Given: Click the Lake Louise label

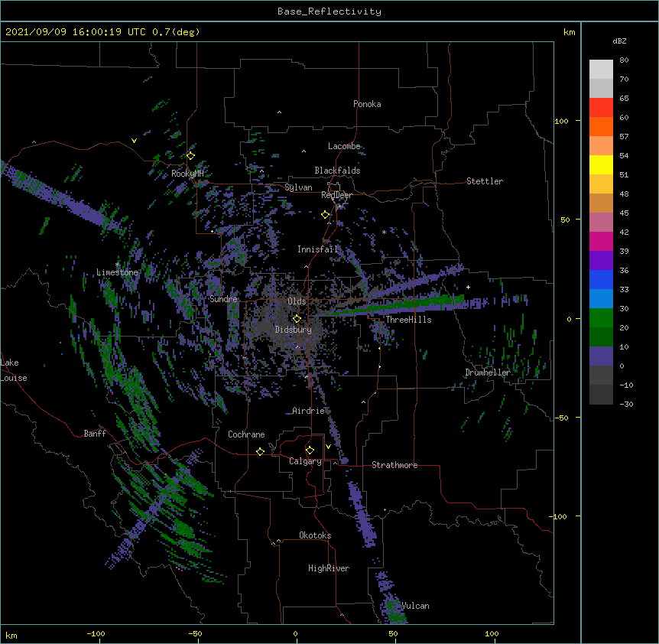Looking at the screenshot, I should [x=13, y=370].
